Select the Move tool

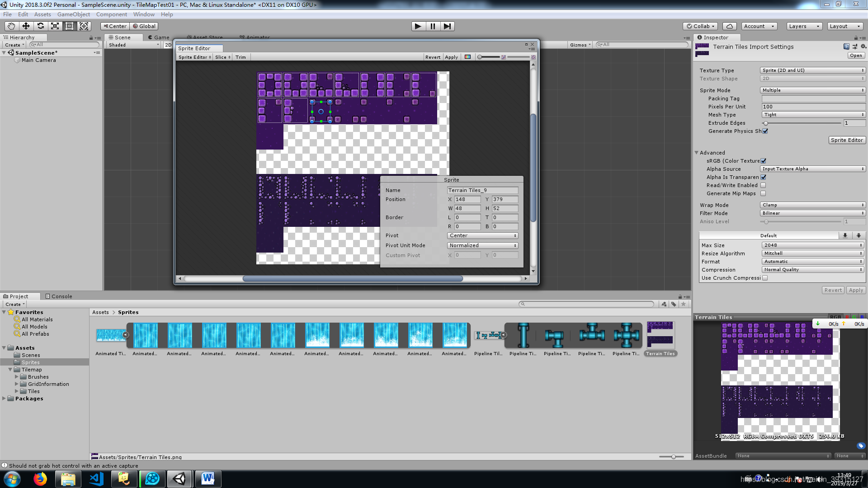(x=26, y=26)
